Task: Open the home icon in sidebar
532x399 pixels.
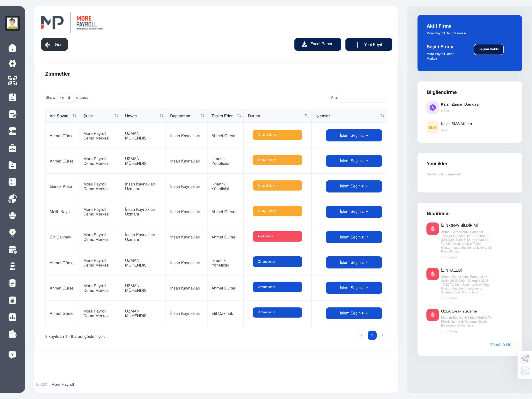Action: click(x=12, y=48)
